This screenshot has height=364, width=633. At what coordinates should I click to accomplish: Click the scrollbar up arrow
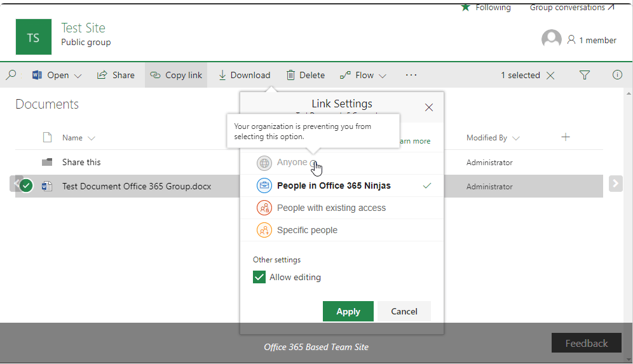(629, 93)
